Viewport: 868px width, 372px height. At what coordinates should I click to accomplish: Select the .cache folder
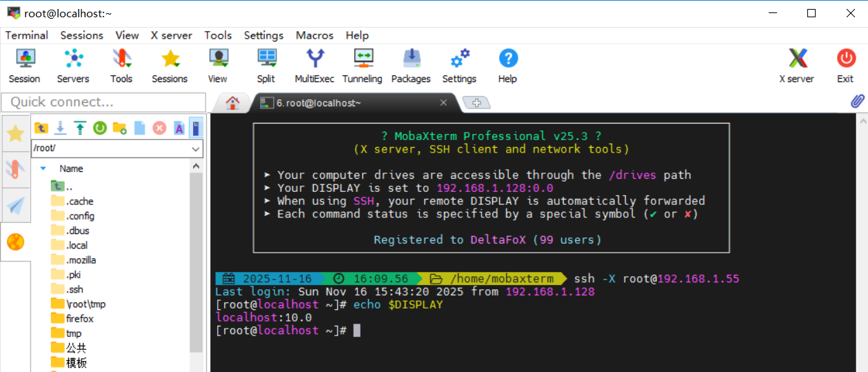(x=72, y=202)
